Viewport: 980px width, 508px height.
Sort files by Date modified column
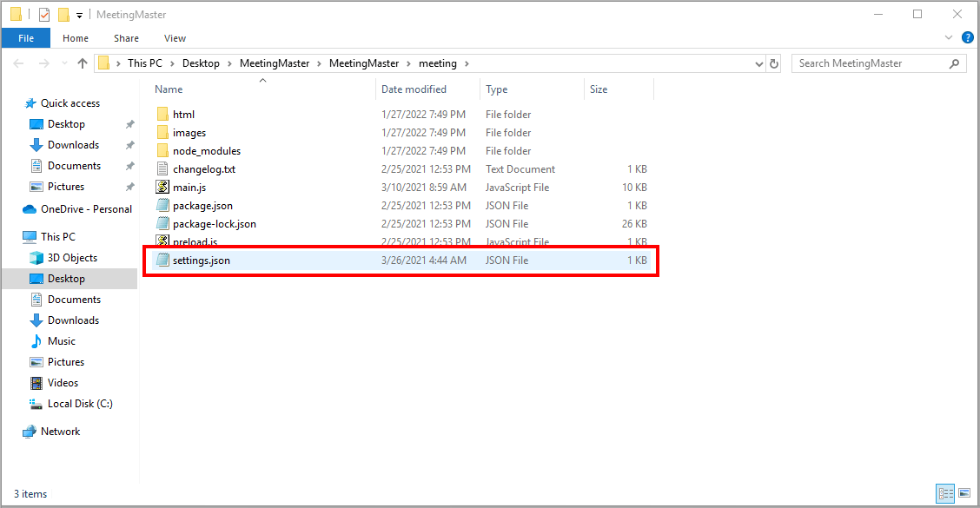point(414,89)
